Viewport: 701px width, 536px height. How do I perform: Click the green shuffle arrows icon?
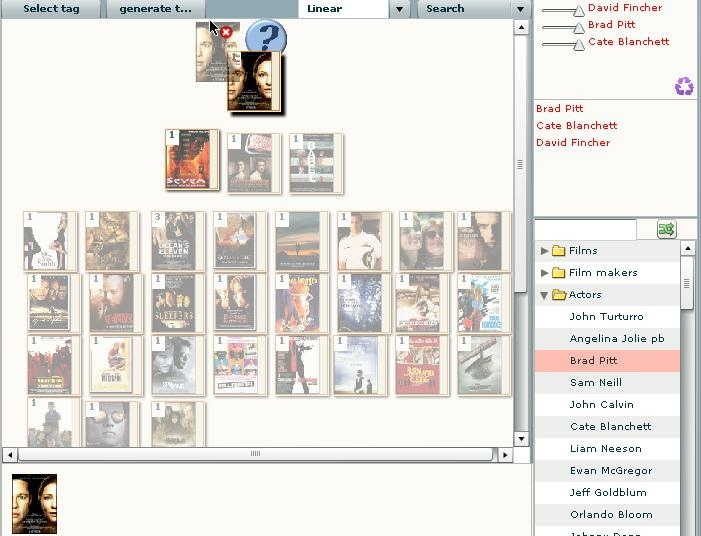point(667,229)
